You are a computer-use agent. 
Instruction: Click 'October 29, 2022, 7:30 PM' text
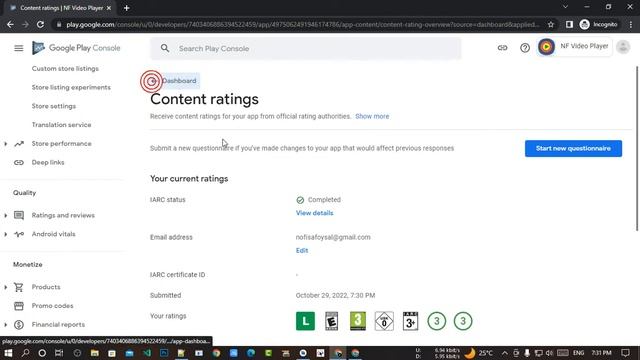335,296
